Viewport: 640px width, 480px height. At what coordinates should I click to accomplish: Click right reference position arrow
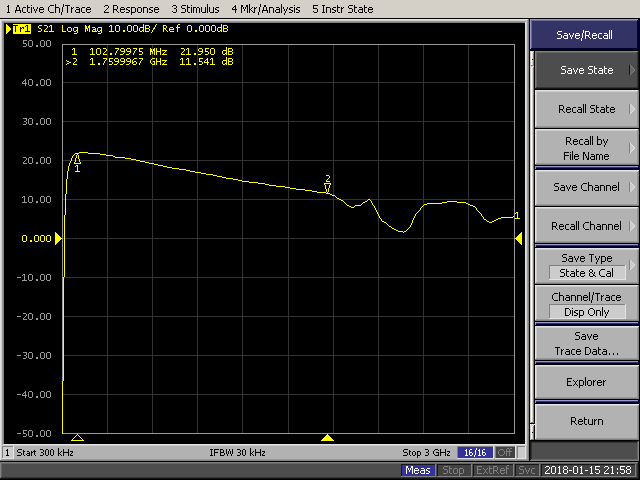tap(519, 238)
